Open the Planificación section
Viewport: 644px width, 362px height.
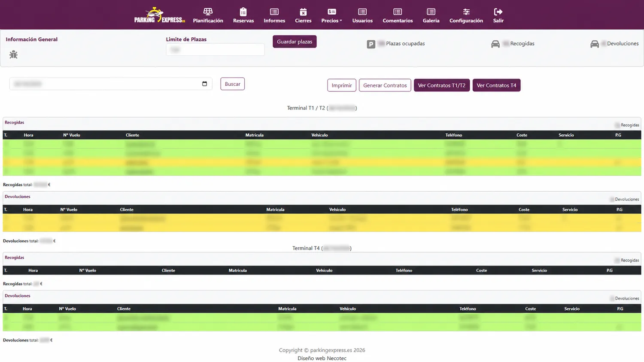(208, 15)
